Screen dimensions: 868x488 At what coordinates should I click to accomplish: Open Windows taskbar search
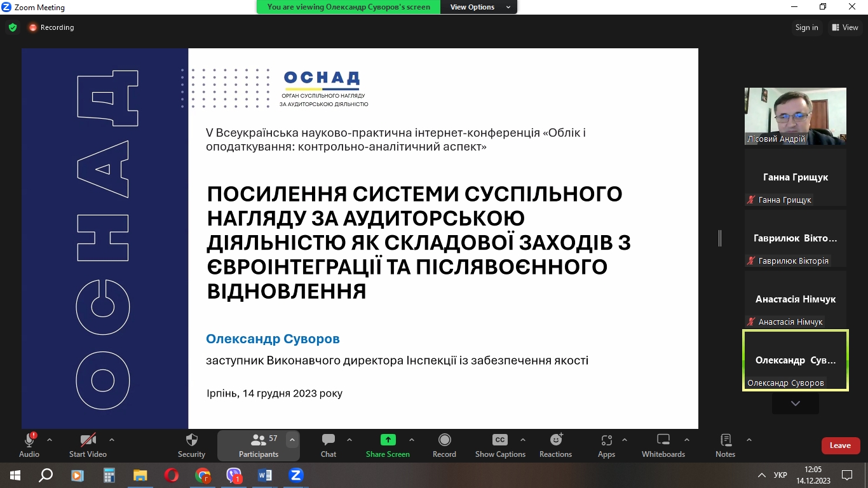[46, 475]
